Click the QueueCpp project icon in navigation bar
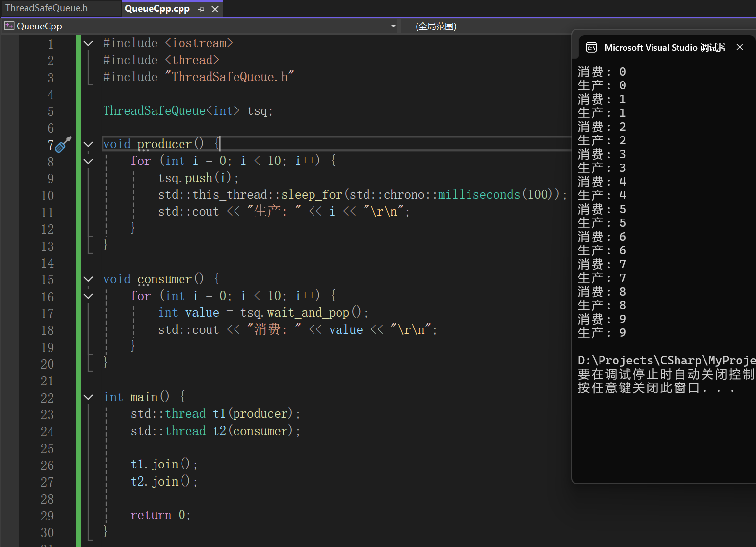Image resolution: width=756 pixels, height=547 pixels. [9, 26]
